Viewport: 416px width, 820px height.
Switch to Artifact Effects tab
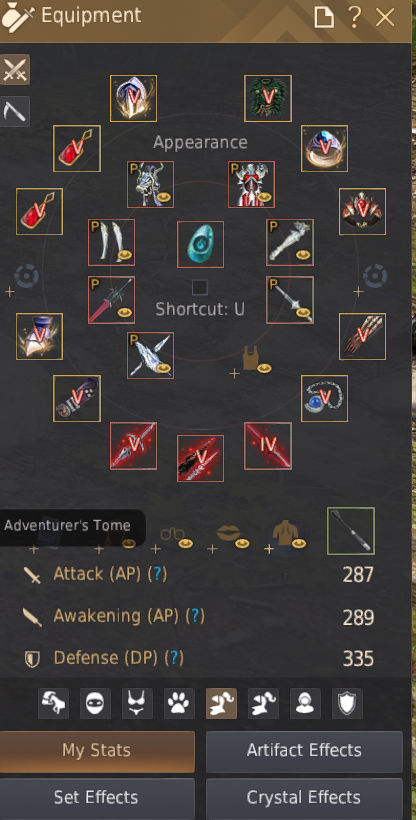(304, 751)
